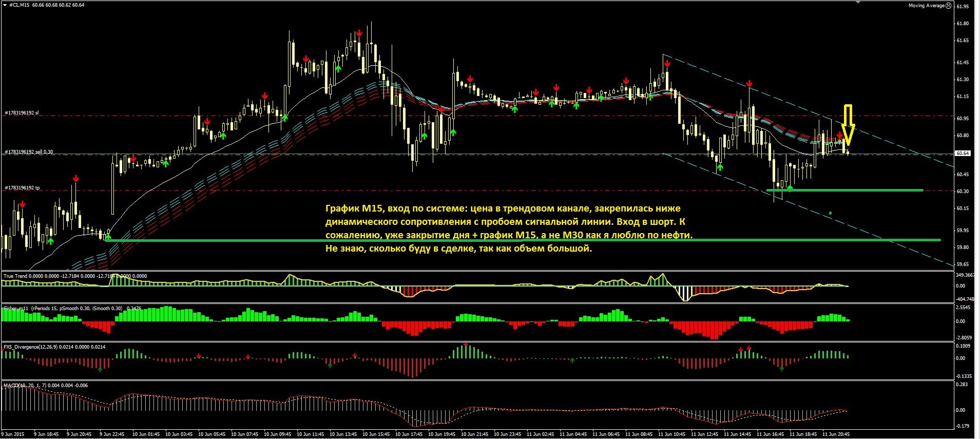Click the 59.65 price axis value
This screenshot has width=980, height=439.
tap(963, 264)
